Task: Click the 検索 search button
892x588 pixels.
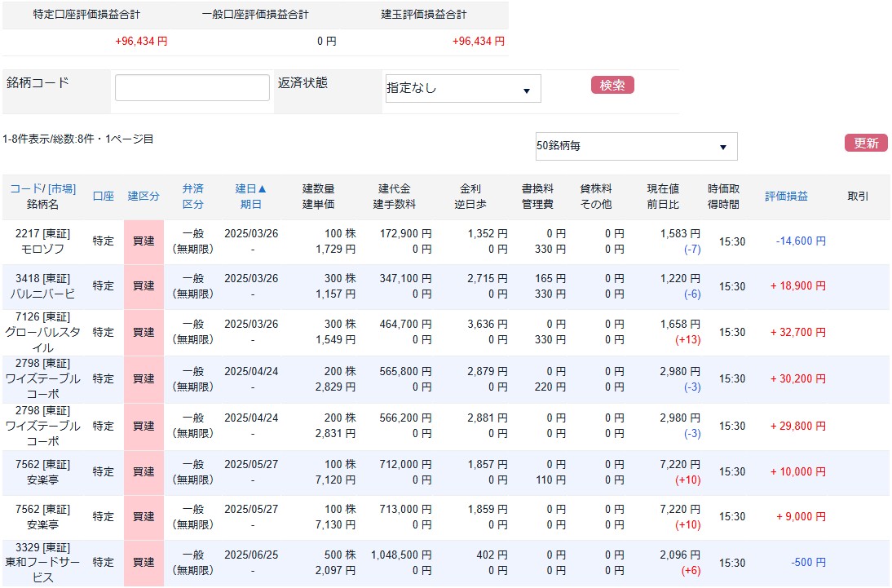Action: point(612,85)
